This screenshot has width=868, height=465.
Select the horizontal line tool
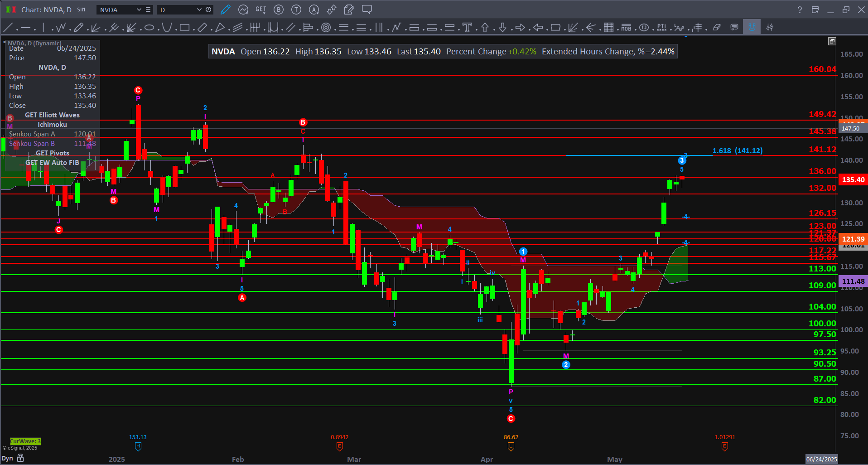[25, 28]
